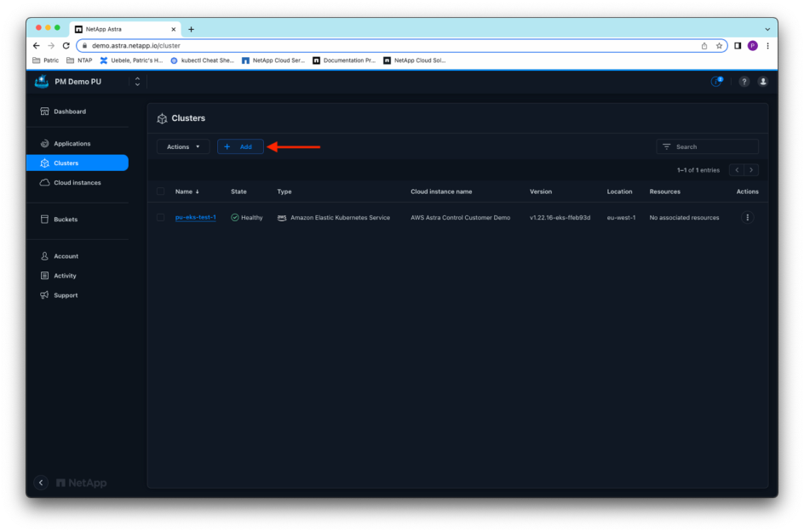Open the NetApp Astra browser tab

[x=123, y=29]
